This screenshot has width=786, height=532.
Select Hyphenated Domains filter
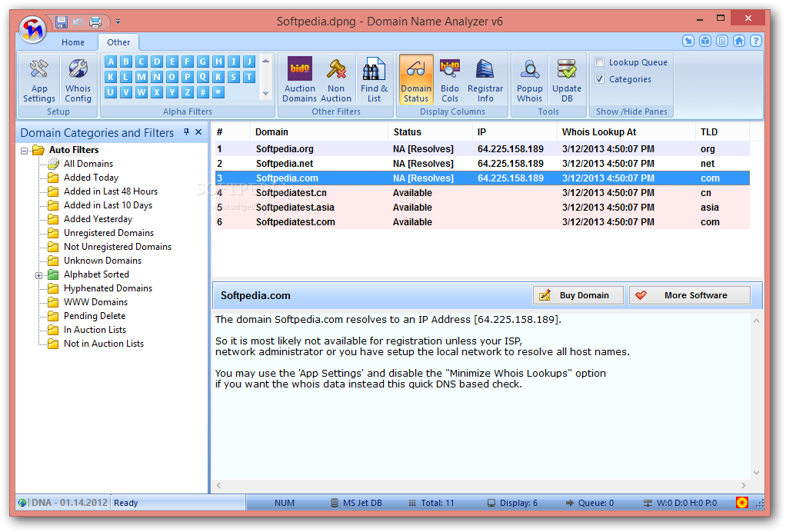108,288
